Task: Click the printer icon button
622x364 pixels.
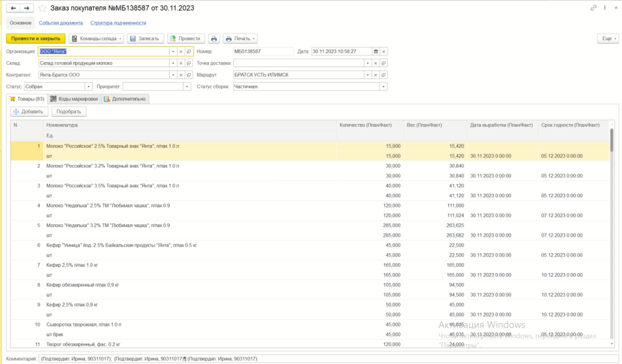Action: (214, 38)
